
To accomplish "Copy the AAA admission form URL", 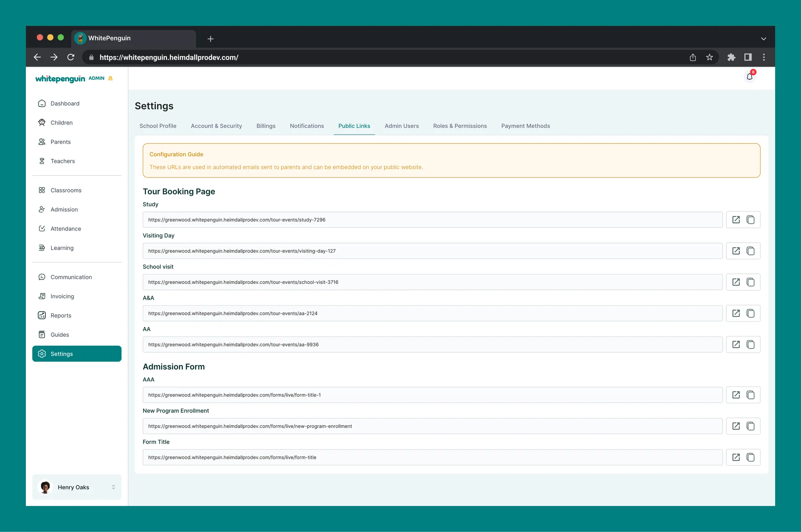I will pos(751,395).
